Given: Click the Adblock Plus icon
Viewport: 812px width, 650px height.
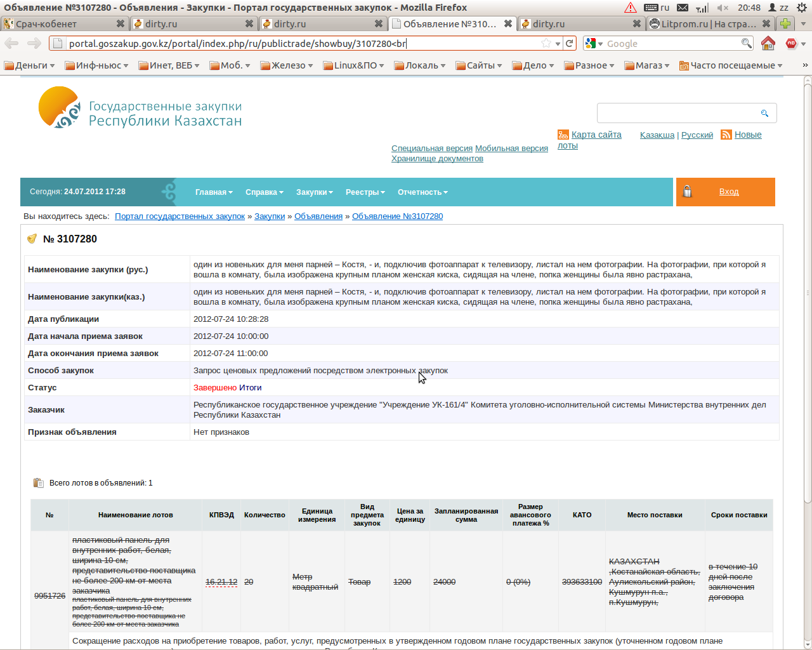Looking at the screenshot, I should pos(791,43).
